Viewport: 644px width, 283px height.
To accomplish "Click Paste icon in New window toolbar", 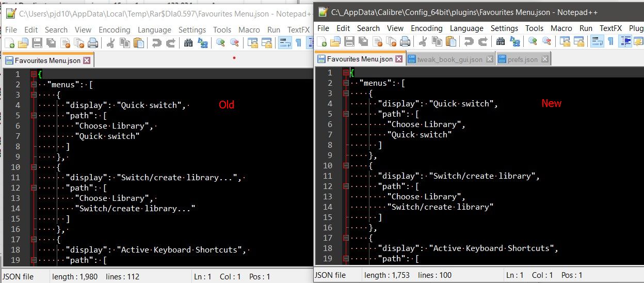I will pyautogui.click(x=450, y=41).
